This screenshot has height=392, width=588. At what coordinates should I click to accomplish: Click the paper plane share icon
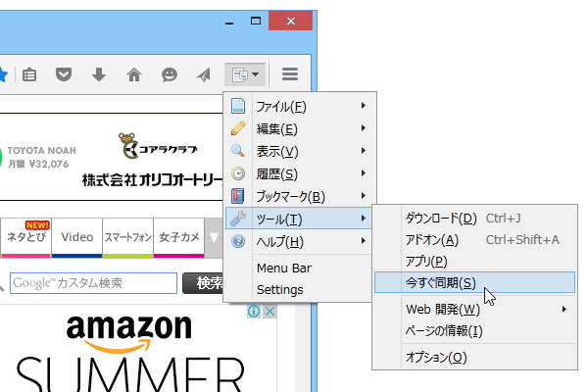pos(204,74)
